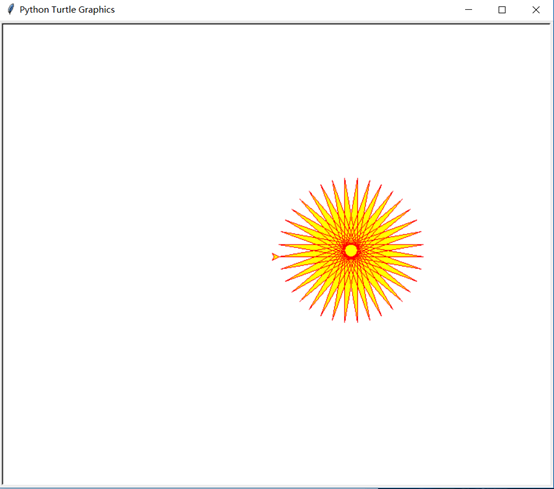
Task: Click the 'Python Turtle Graphics' title text
Action: (x=67, y=10)
